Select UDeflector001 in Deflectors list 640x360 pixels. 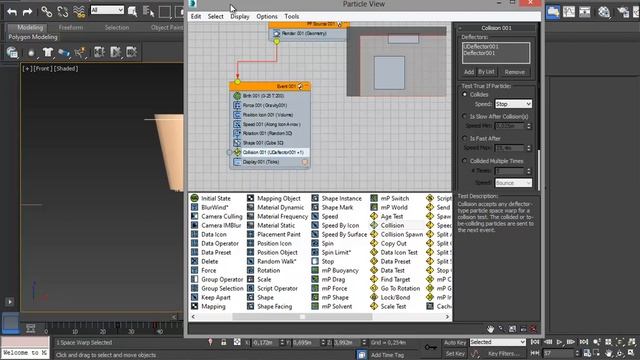481,47
